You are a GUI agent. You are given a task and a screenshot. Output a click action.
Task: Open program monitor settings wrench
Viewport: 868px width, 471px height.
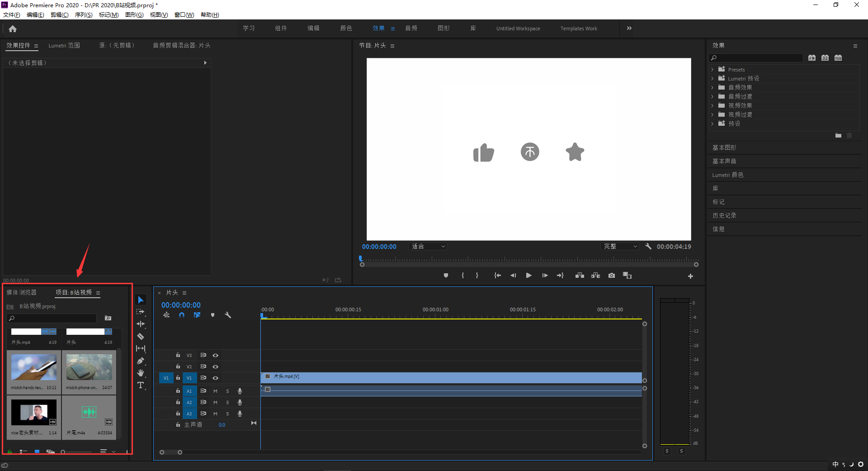coord(648,246)
